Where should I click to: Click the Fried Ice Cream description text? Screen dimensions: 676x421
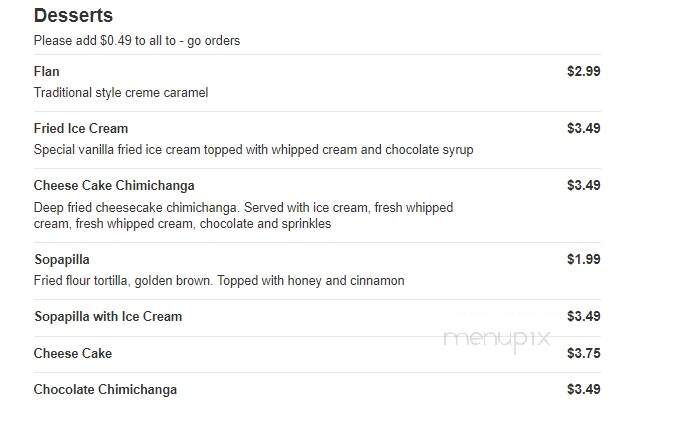point(254,150)
